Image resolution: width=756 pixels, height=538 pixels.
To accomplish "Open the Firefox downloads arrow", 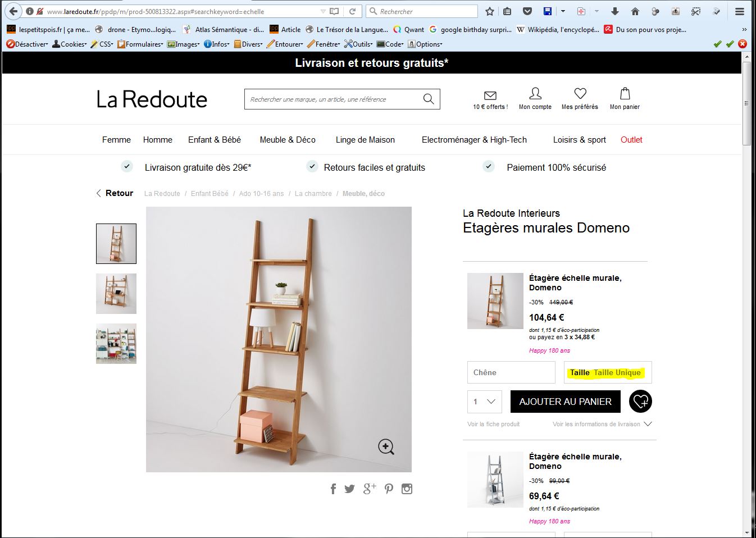I will pos(615,11).
